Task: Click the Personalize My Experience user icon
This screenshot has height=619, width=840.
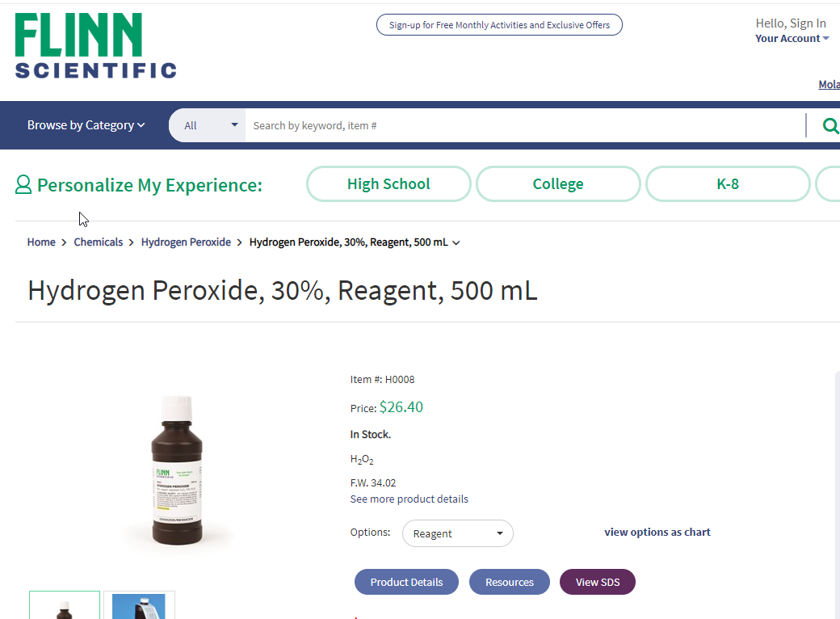Action: tap(23, 184)
